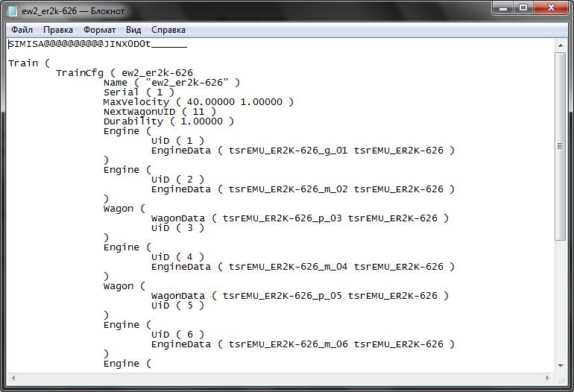Click the 'TrainCfg ( ew2_er2k-626' line
This screenshot has width=574, height=392.
(x=124, y=73)
